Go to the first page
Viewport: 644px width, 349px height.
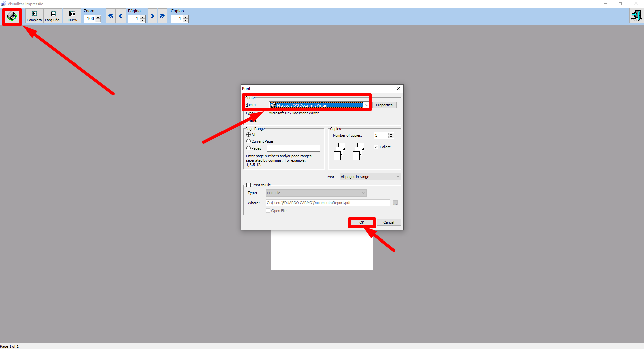(111, 16)
